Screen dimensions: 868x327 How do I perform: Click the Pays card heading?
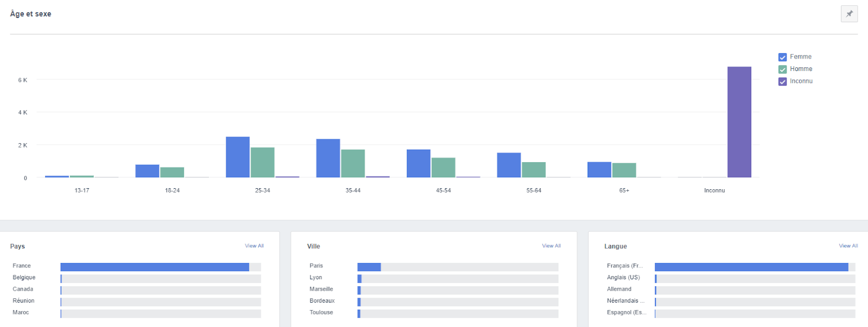pos(17,246)
